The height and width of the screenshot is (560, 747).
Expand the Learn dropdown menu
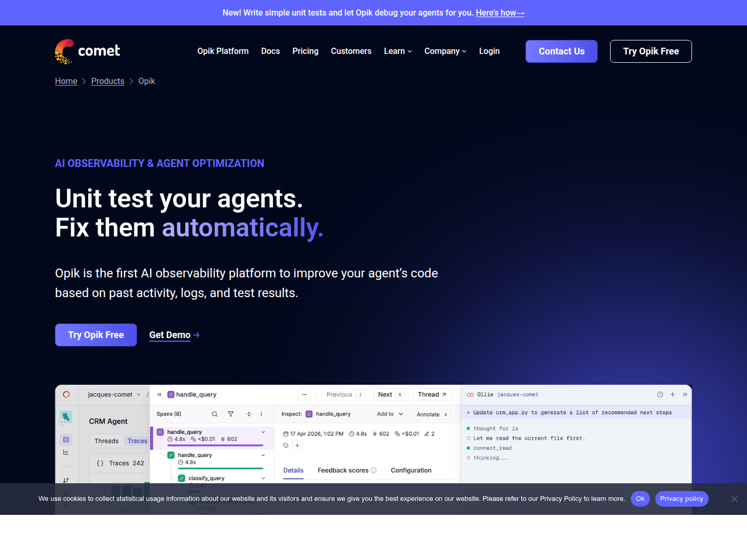click(x=398, y=51)
